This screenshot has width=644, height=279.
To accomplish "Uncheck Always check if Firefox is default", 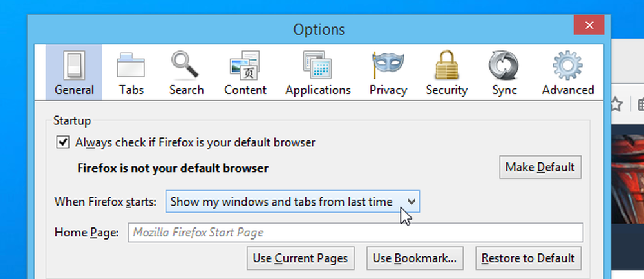I will tap(62, 142).
